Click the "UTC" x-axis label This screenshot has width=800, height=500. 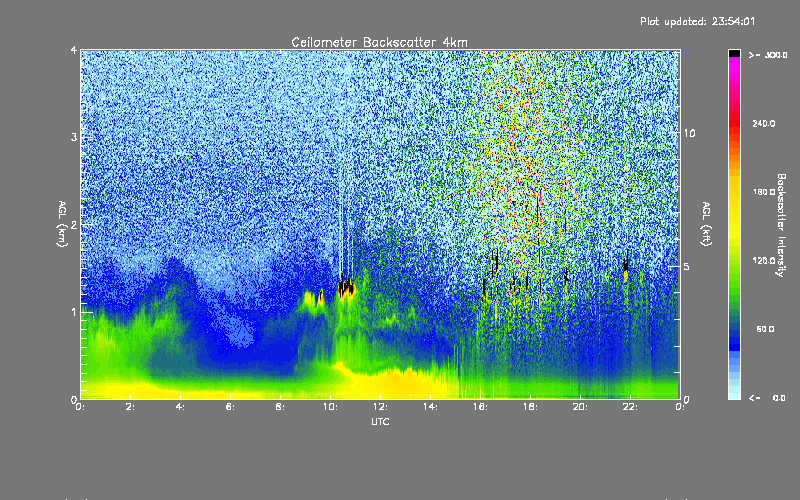(380, 421)
